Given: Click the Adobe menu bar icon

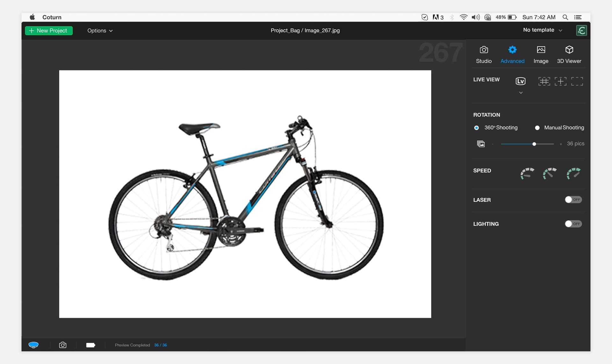Looking at the screenshot, I should (x=438, y=17).
